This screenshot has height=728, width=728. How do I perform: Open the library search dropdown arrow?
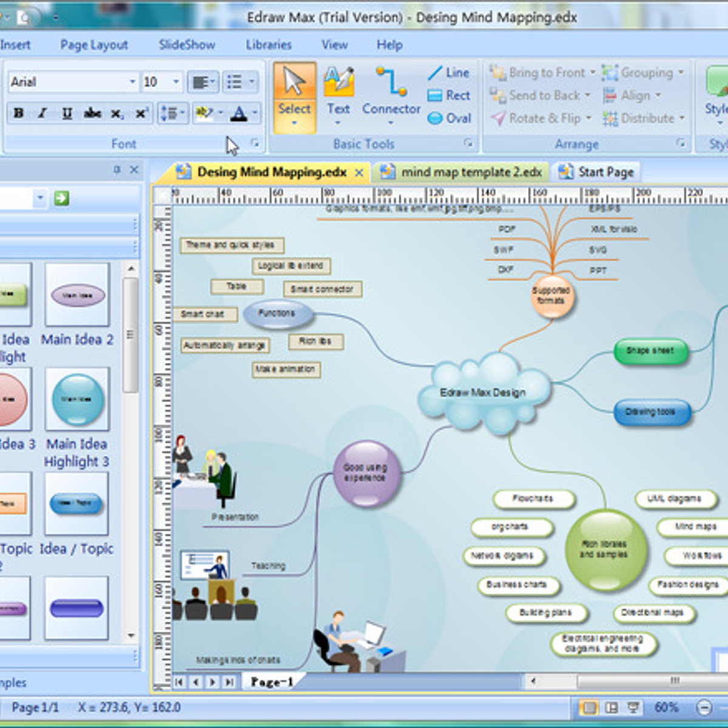coord(40,198)
